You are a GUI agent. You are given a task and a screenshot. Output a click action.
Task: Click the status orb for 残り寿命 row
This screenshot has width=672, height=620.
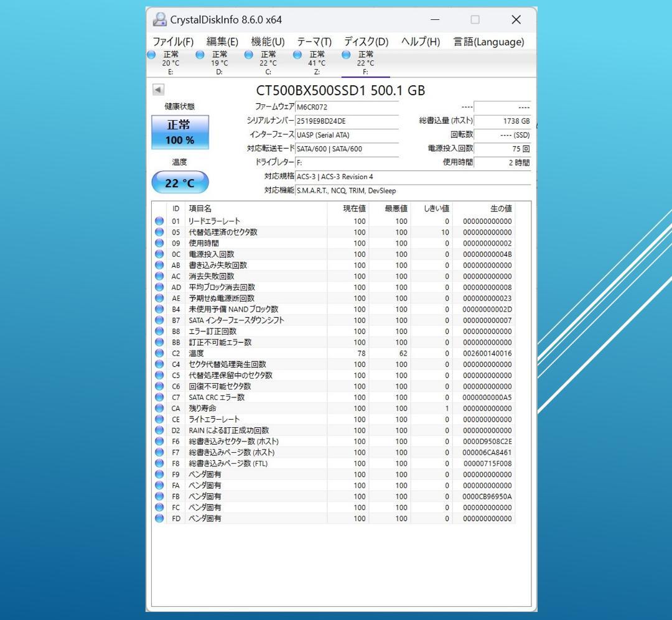(x=159, y=409)
